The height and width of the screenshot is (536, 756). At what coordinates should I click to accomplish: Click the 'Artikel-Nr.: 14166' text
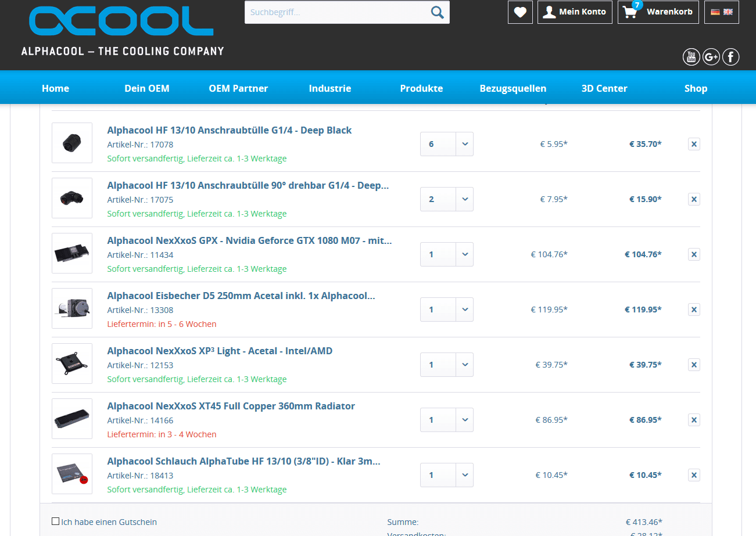tap(140, 420)
